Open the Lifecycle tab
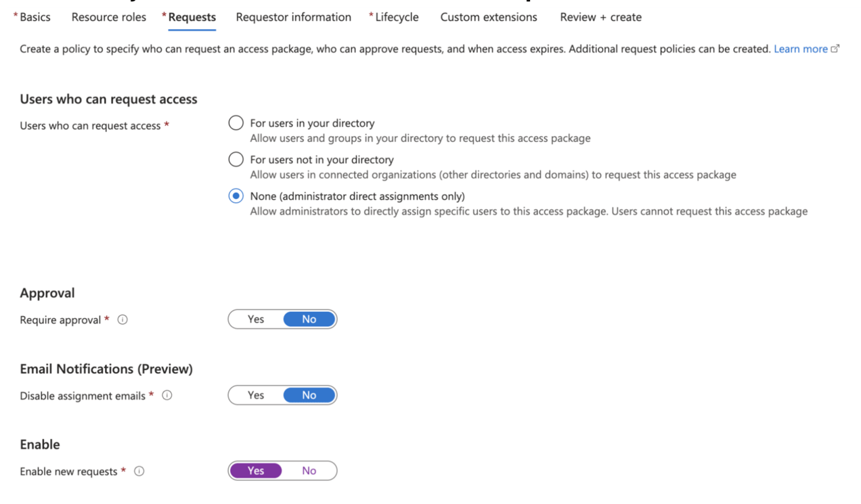 [x=397, y=17]
